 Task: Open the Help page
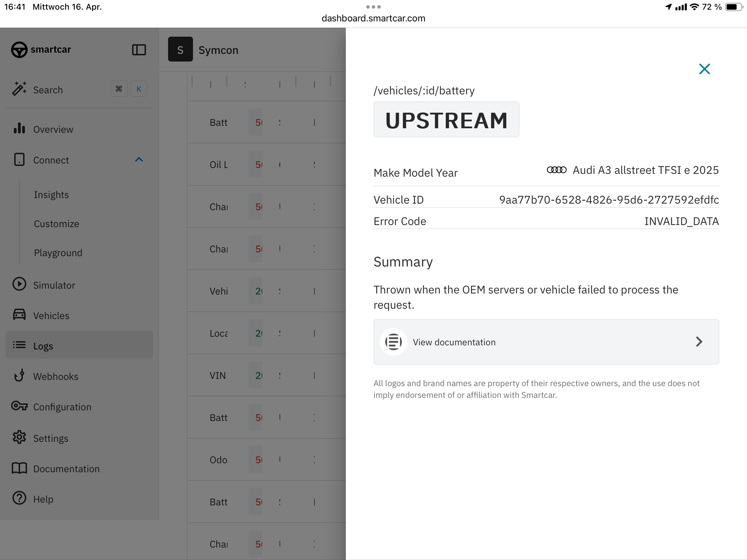tap(43, 499)
